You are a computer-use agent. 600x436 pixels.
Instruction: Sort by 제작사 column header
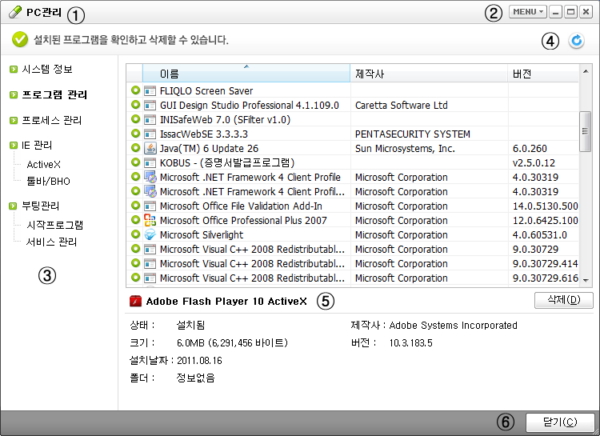pyautogui.click(x=429, y=73)
